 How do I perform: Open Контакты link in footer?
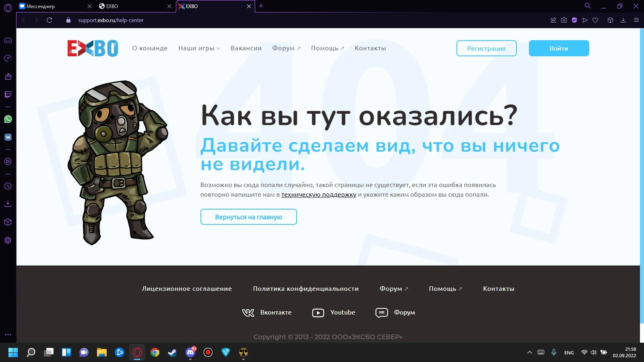pyautogui.click(x=499, y=289)
